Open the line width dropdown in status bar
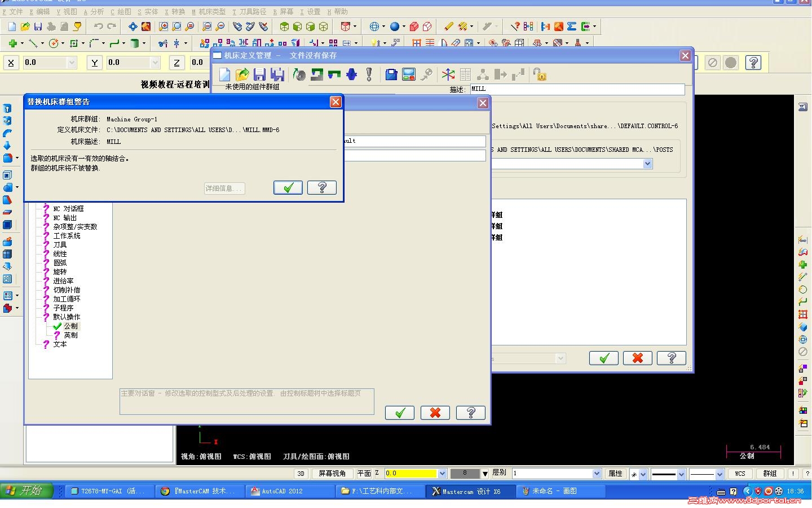Image resolution: width=812 pixels, height=508 pixels. coord(720,474)
